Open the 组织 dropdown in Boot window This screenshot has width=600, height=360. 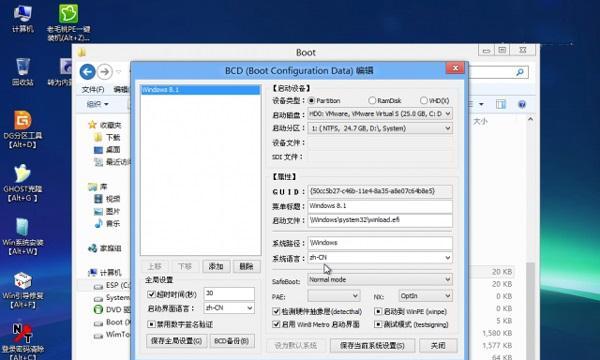click(x=98, y=104)
